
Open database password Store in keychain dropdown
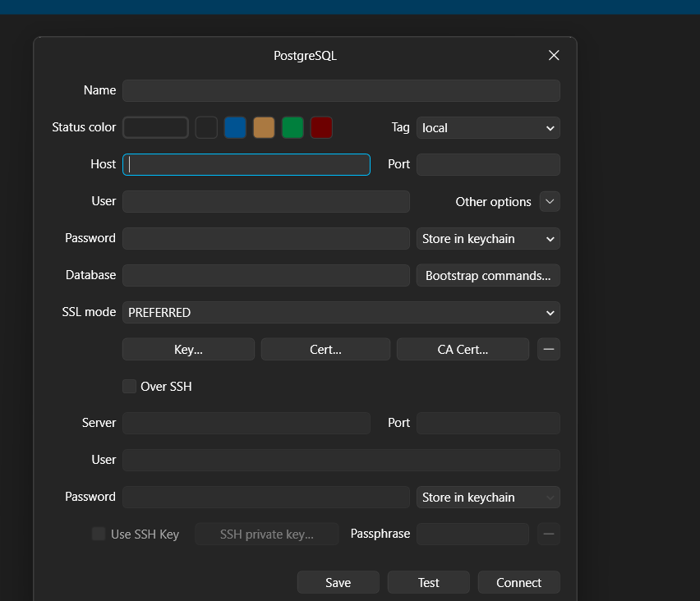[488, 239]
